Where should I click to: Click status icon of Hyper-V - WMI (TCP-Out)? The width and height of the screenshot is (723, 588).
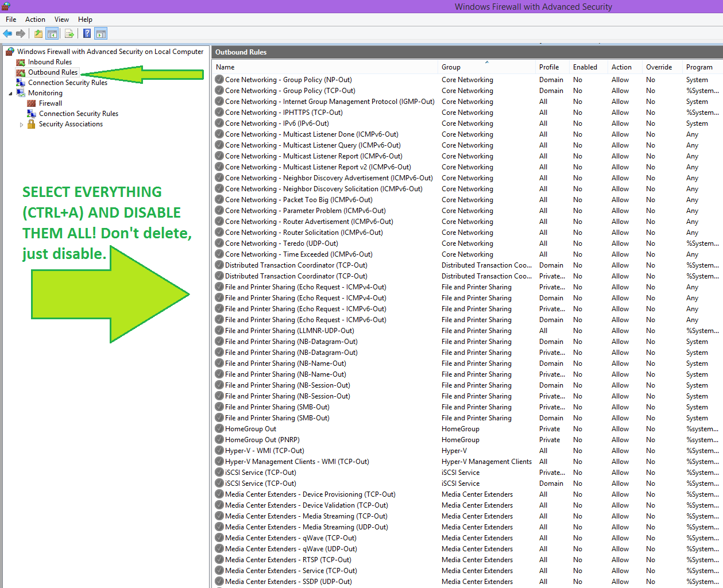pyautogui.click(x=219, y=451)
